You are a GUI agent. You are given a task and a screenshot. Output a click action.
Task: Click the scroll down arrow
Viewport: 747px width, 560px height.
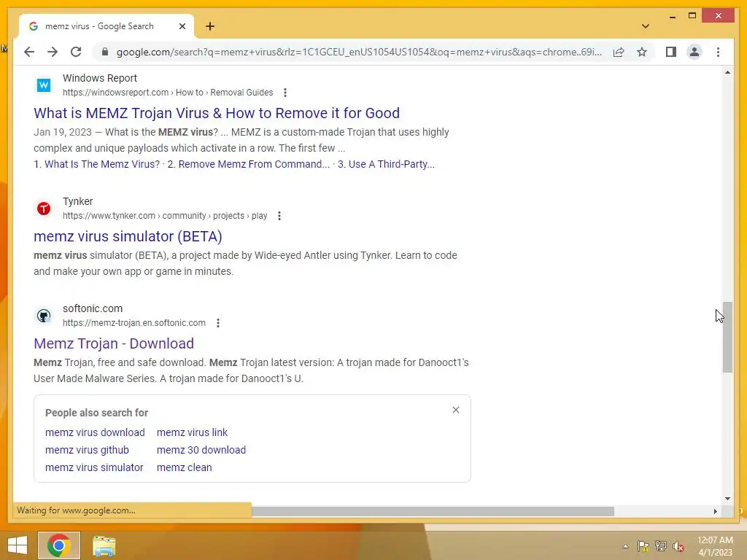point(727,499)
